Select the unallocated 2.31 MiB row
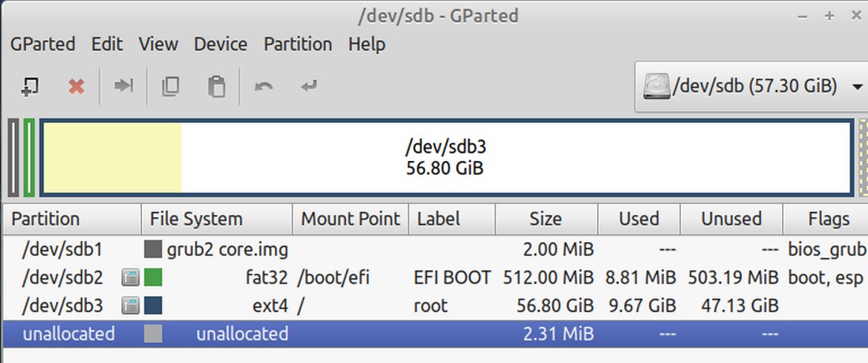868x363 pixels. 434,334
